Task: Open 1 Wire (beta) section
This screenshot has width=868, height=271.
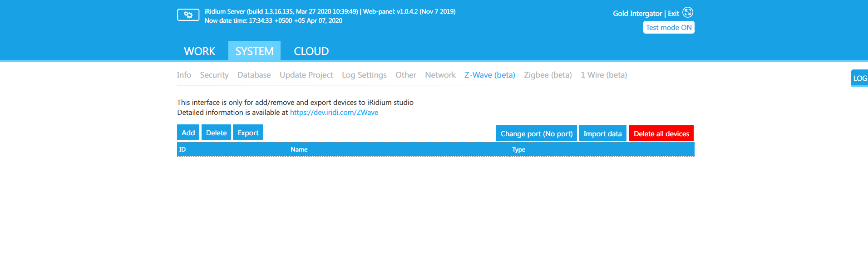Action: pos(603,75)
